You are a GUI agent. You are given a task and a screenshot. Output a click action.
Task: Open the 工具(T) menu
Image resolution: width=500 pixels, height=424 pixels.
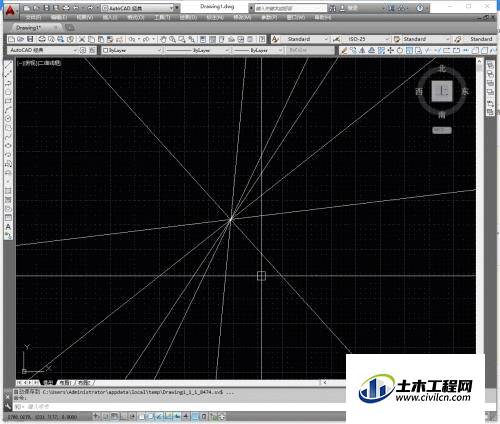[162, 17]
